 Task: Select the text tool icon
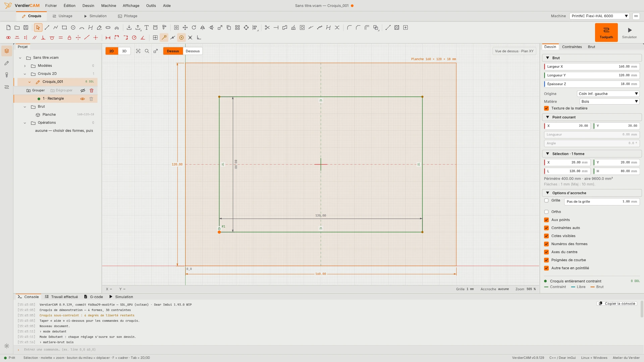point(147,28)
